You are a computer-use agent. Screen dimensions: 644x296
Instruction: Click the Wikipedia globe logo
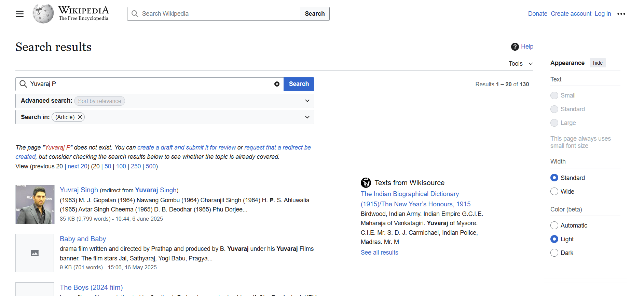43,14
